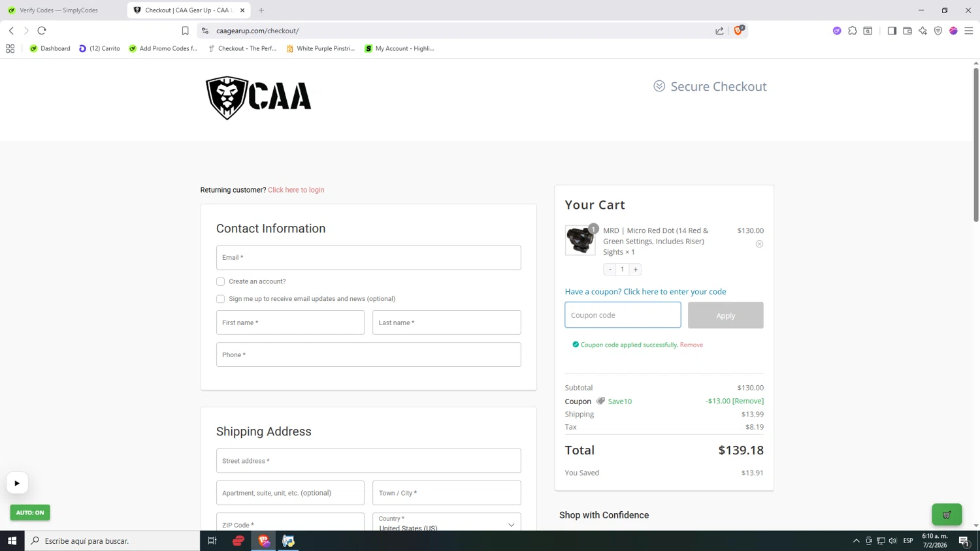Increase the MRD quantity with the plus button
This screenshot has height=551, width=980.
point(635,269)
